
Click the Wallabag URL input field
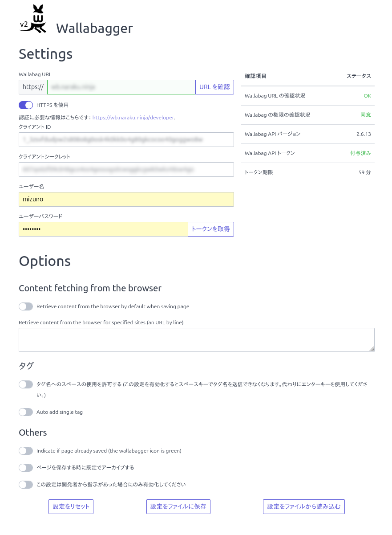point(121,87)
